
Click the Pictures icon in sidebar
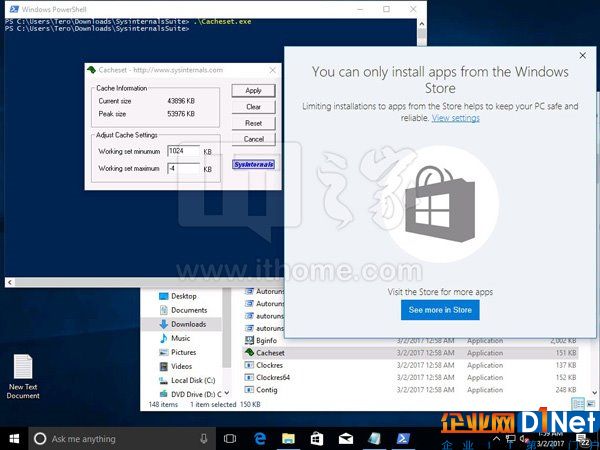click(163, 352)
